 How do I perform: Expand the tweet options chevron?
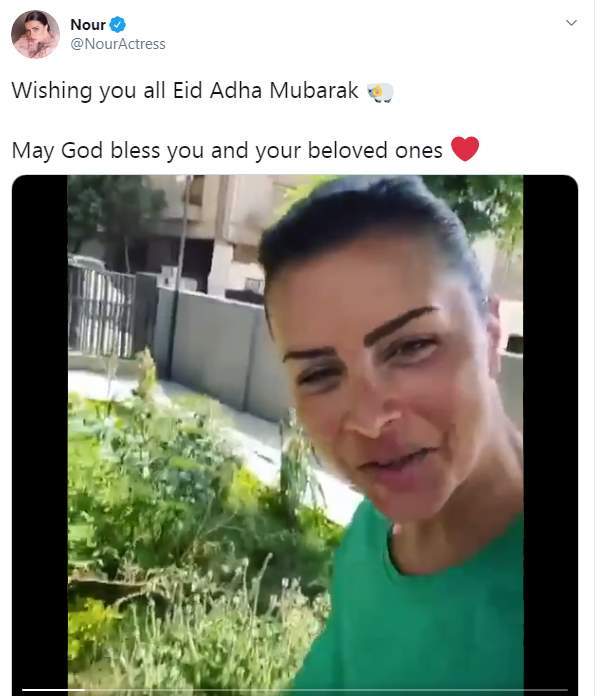(572, 22)
